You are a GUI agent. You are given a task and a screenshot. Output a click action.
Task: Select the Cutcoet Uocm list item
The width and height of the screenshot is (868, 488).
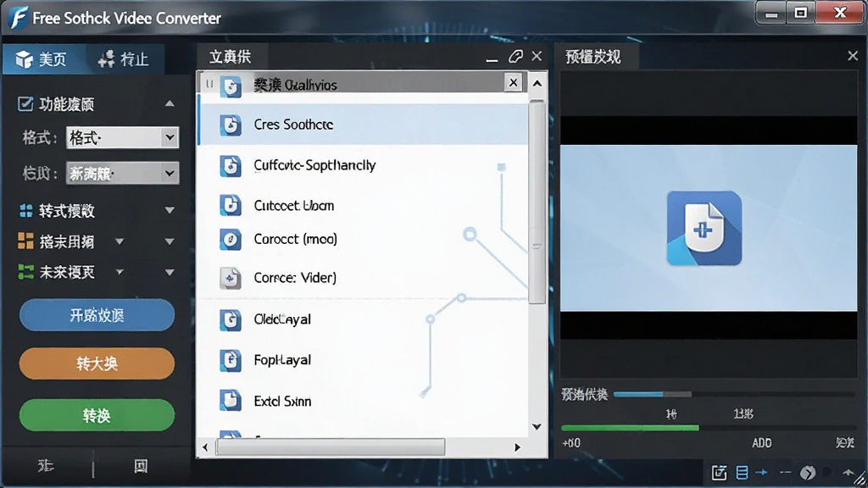click(x=363, y=205)
